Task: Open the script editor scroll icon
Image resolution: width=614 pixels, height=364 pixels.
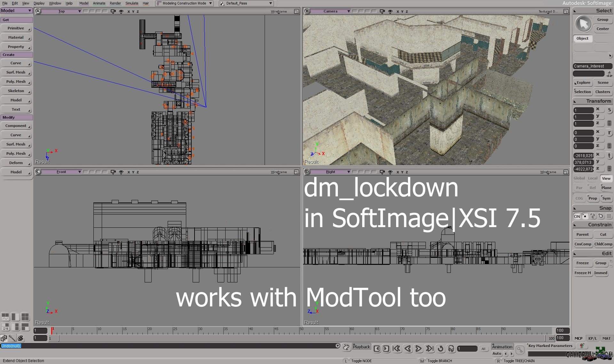Action: click(x=346, y=347)
